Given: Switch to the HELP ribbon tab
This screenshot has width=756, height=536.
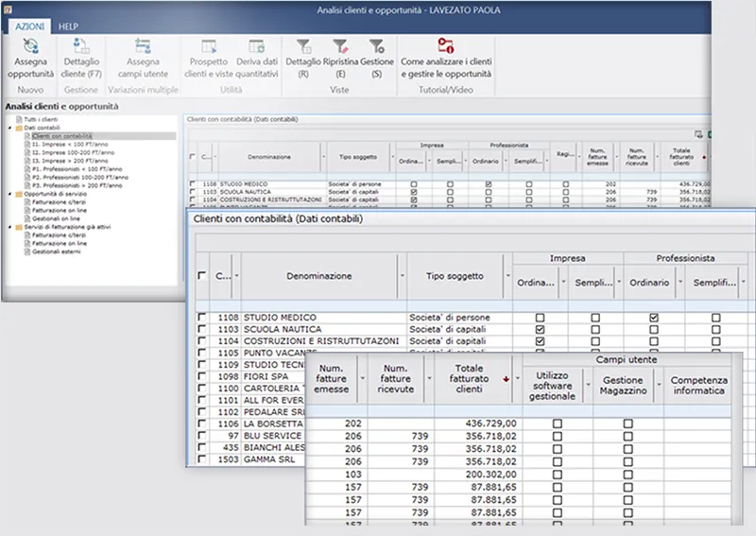Looking at the screenshot, I should click(68, 26).
